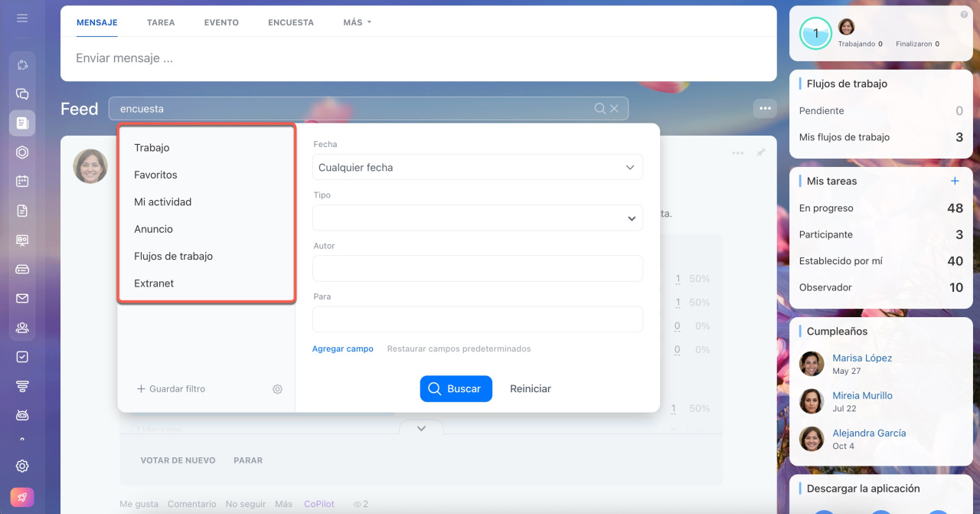Open the messenger chat icon in sidebar
The width and height of the screenshot is (980, 514).
pos(22,94)
